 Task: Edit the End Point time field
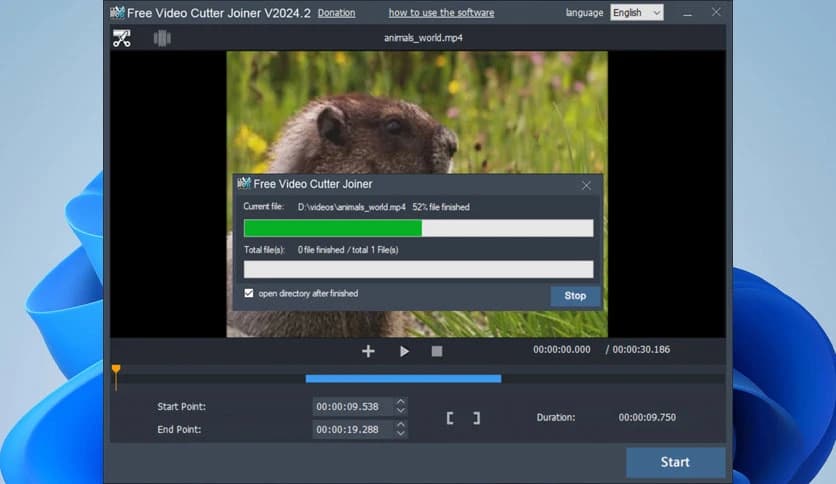pos(353,430)
